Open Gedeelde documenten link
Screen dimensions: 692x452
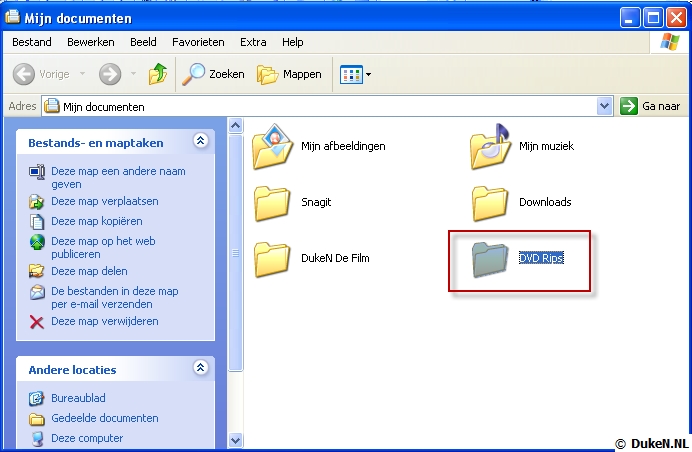click(105, 418)
